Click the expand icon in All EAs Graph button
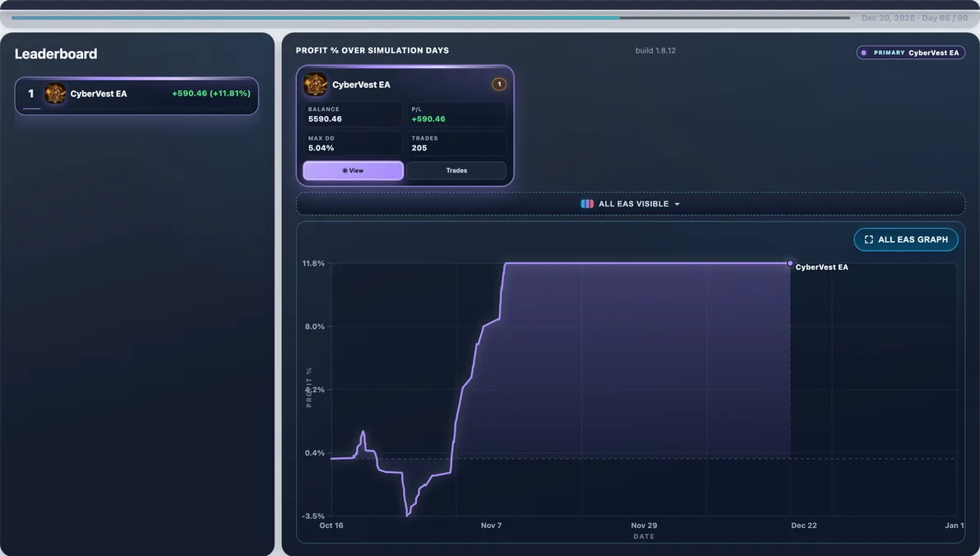The image size is (980, 556). 868,239
